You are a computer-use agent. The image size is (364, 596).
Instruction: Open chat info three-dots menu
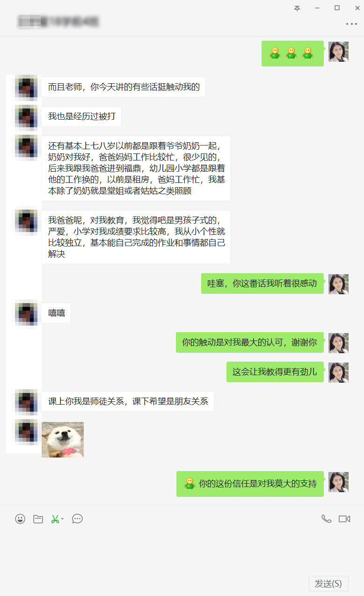click(x=351, y=24)
